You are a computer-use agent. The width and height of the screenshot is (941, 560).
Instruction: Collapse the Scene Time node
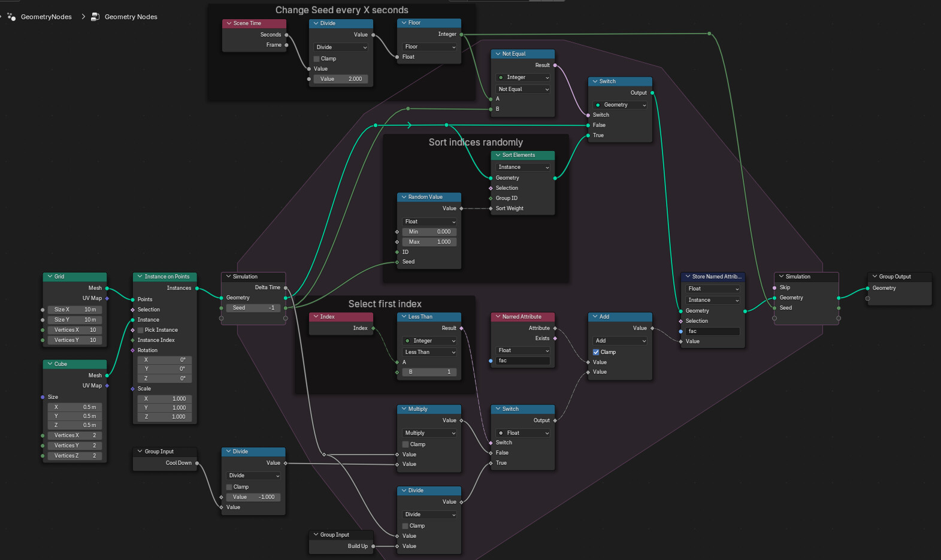coord(229,23)
